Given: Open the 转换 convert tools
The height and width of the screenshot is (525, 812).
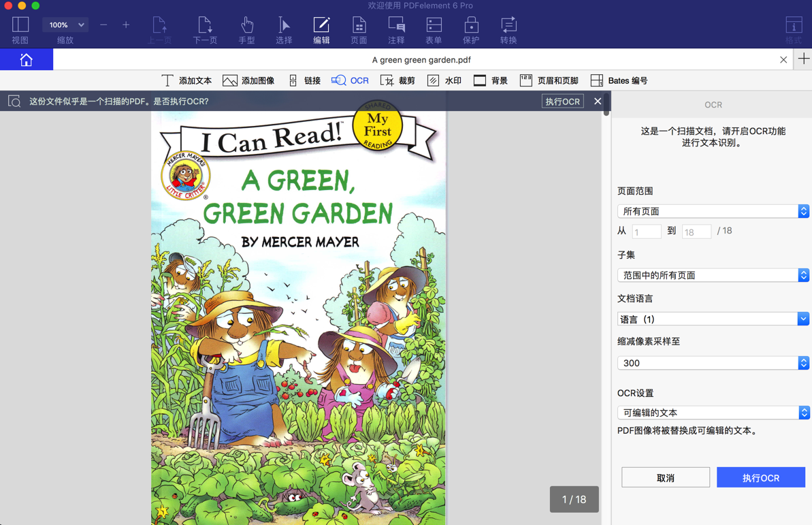Looking at the screenshot, I should [x=508, y=30].
